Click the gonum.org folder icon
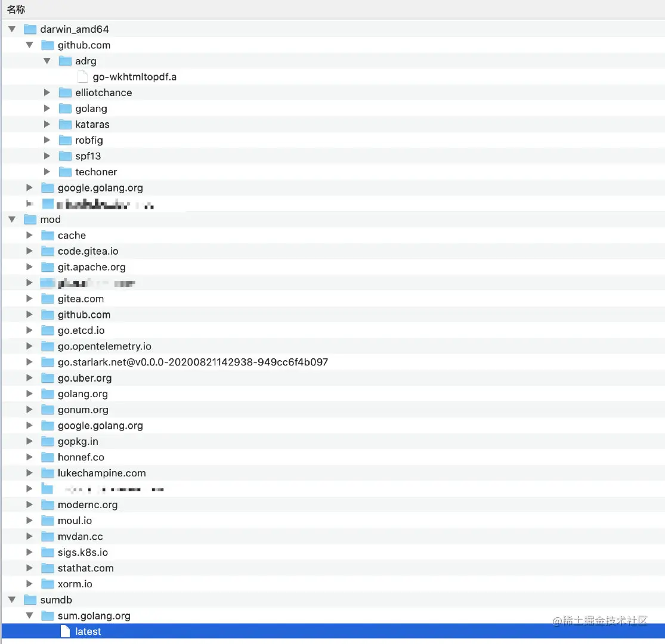This screenshot has width=665, height=644. [x=48, y=410]
